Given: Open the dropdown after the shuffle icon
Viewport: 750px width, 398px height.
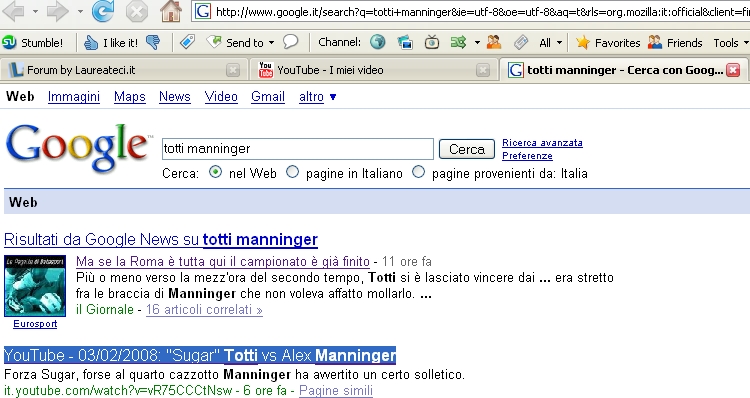Looking at the screenshot, I should tap(477, 43).
